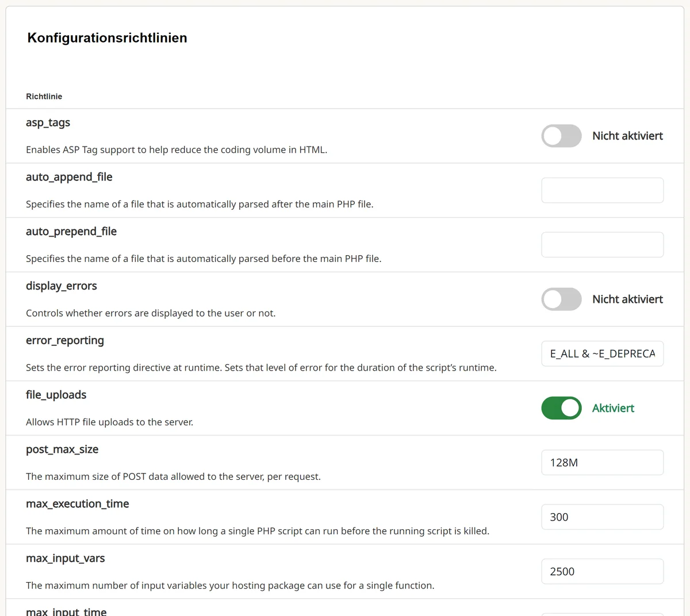This screenshot has height=616, width=690.
Task: Click 'Allows HTTP file uploads' description
Action: [x=109, y=422]
